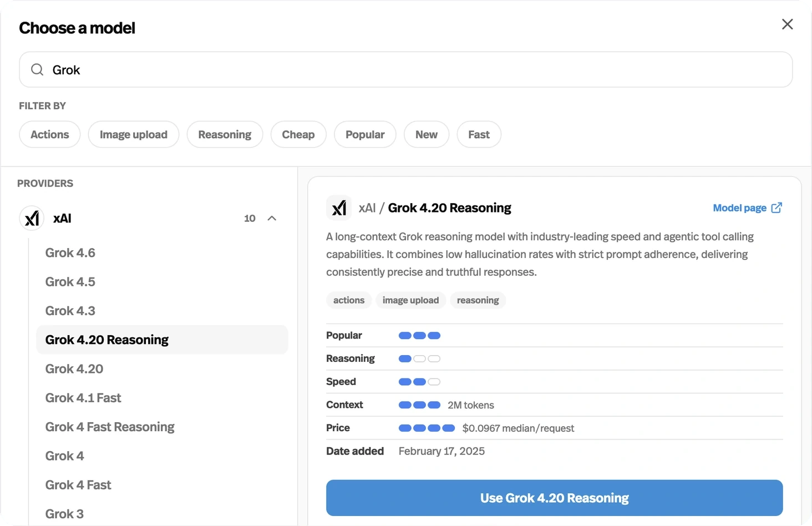Screen dimensions: 812x526
Task: Select Grok 4 Fast model
Action: tap(162, 485)
